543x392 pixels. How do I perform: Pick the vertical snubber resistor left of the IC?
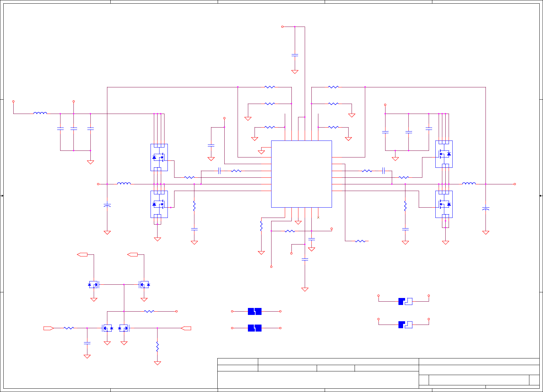coord(194,206)
